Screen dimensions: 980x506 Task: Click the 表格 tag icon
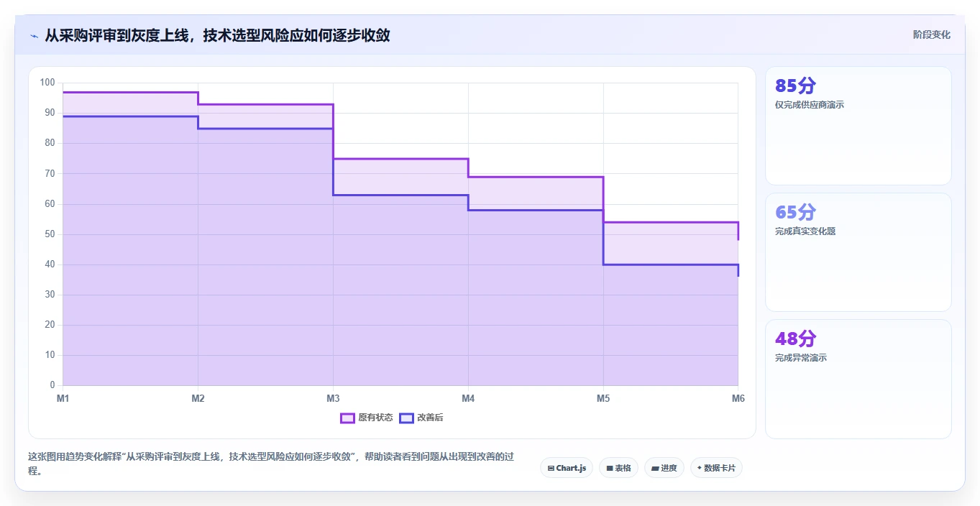(x=610, y=468)
